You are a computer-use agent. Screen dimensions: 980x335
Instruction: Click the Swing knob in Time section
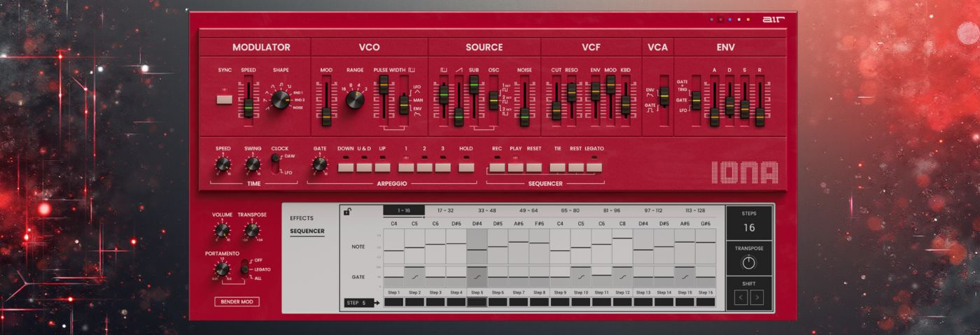pyautogui.click(x=253, y=164)
